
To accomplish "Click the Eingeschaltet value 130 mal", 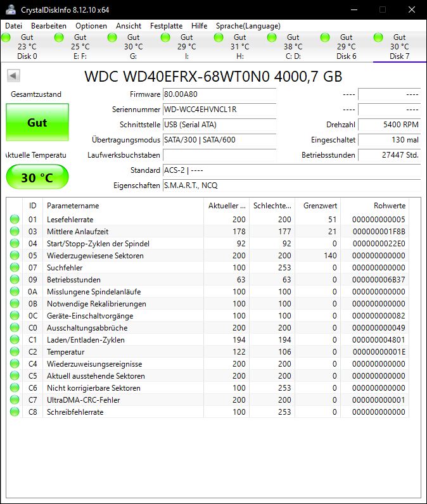I will pyautogui.click(x=390, y=140).
